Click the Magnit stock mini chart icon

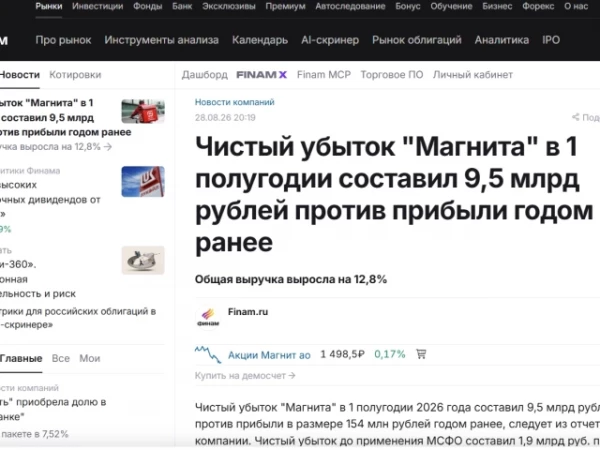coord(208,354)
